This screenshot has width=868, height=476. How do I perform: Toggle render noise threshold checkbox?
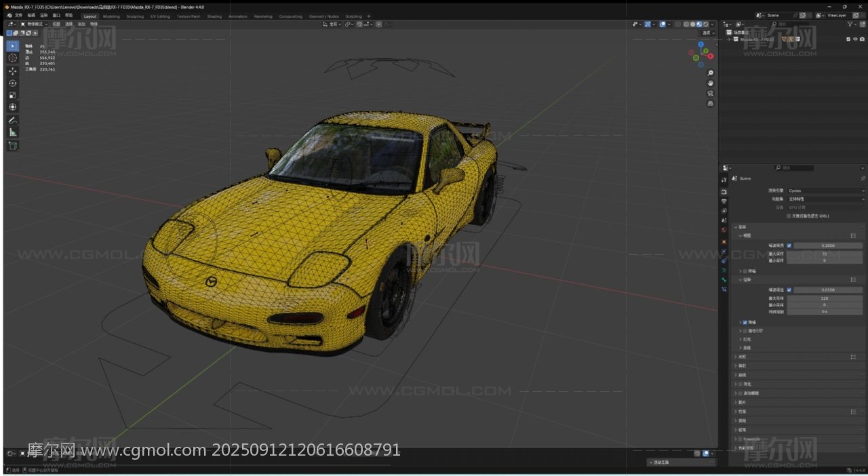(x=789, y=290)
